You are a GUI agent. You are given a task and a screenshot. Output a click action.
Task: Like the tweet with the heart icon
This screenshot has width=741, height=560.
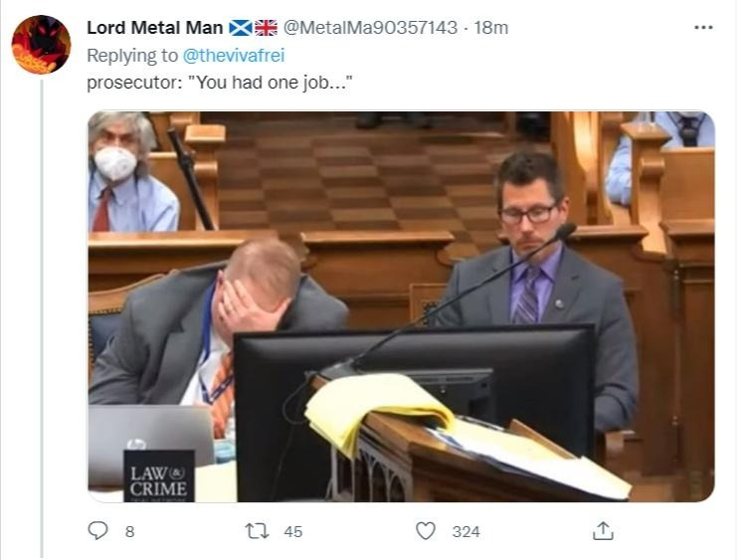[x=426, y=531]
